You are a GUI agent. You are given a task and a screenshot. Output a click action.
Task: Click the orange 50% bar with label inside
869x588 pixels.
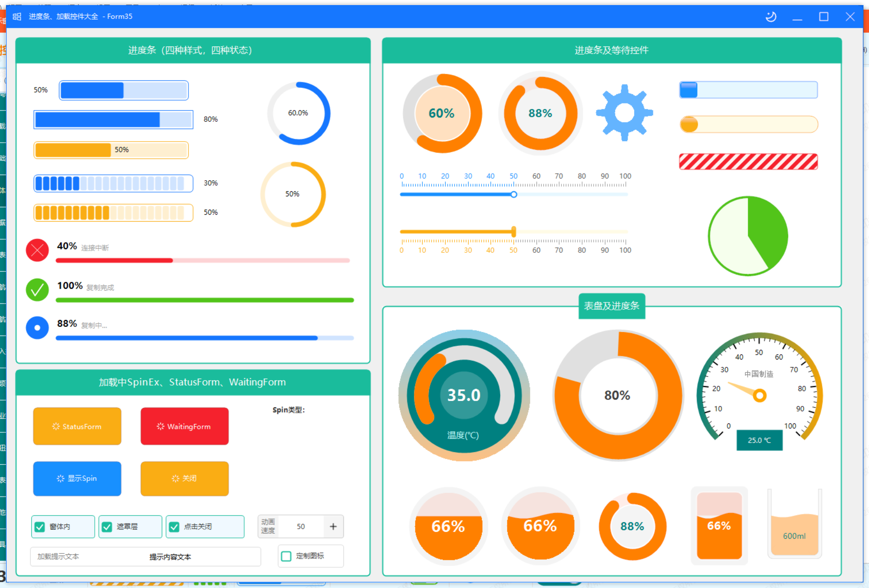(111, 150)
